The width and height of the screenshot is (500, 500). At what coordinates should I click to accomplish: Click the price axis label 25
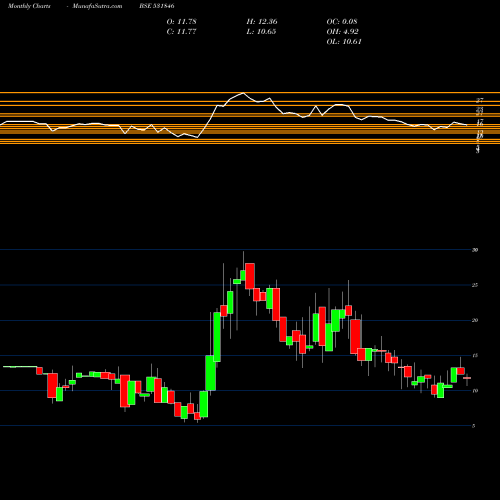(x=475, y=285)
